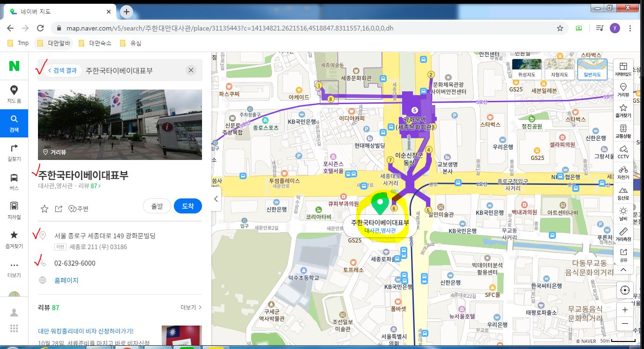The image size is (644, 349).
Task: Click the 이디야커피 map marker
Action: coord(352,115)
